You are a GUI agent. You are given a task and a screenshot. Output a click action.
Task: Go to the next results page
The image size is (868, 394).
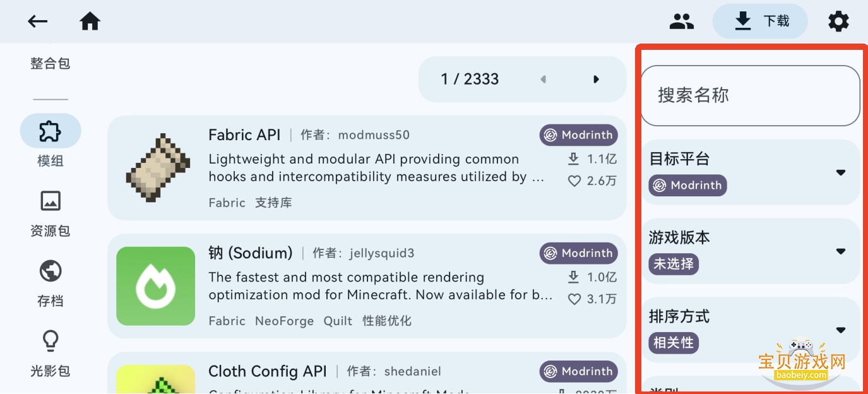596,80
